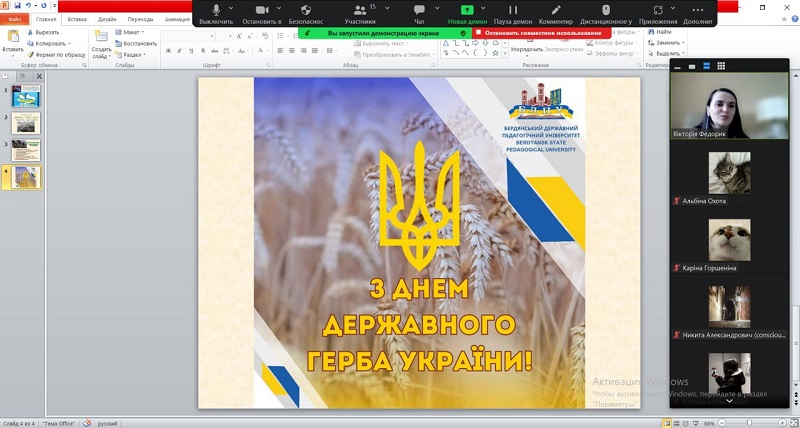Switch to Дизайн ribbon tab
This screenshot has width=800, height=428.
[107, 19]
